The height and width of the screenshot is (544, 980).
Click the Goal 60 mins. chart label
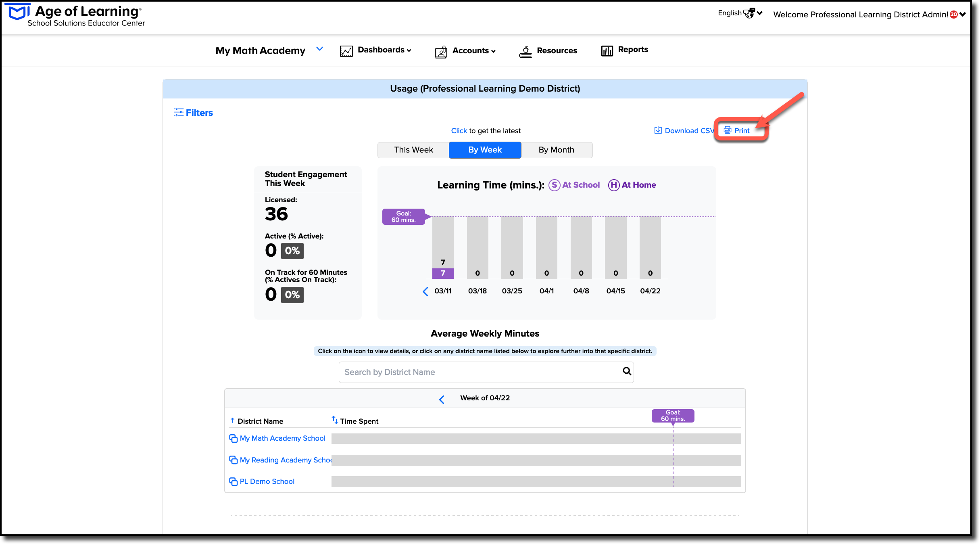click(x=404, y=217)
